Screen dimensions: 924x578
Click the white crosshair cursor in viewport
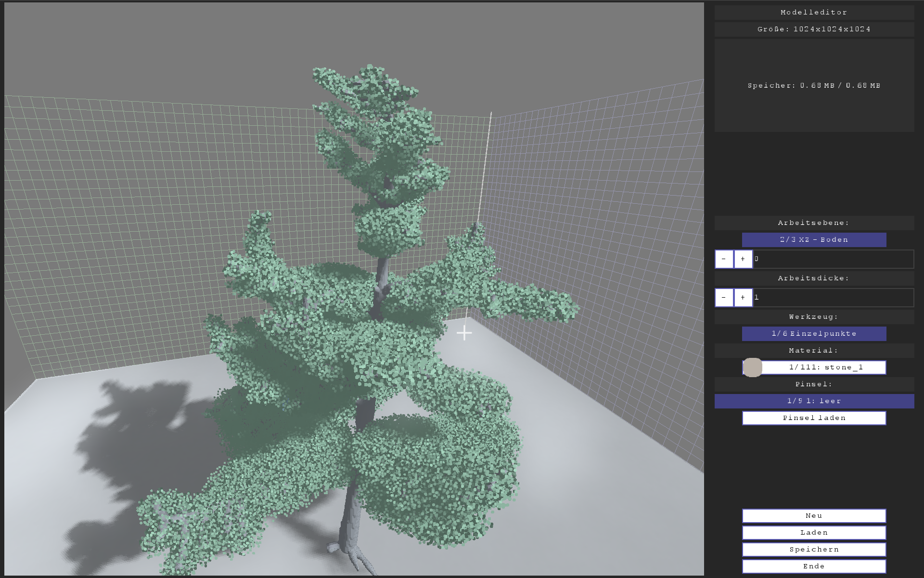pos(464,333)
